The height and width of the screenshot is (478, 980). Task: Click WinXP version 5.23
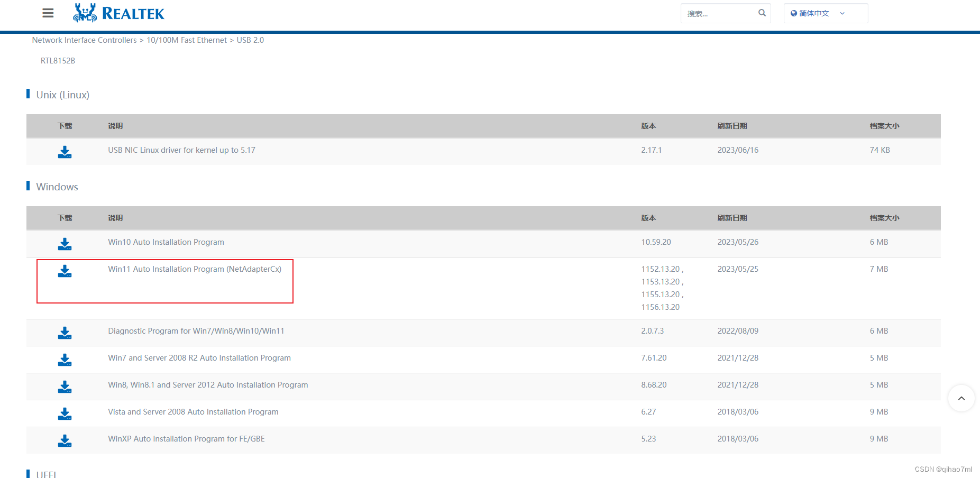click(x=648, y=439)
